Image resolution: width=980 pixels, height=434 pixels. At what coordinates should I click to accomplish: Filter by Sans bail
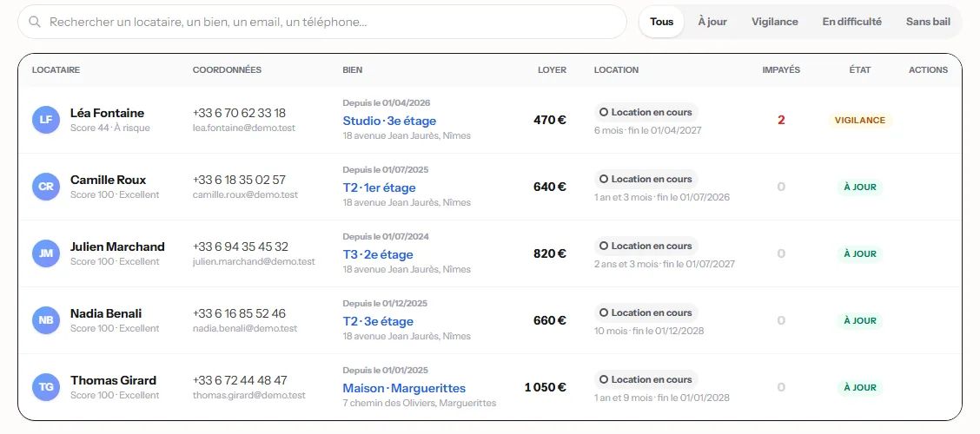[928, 22]
